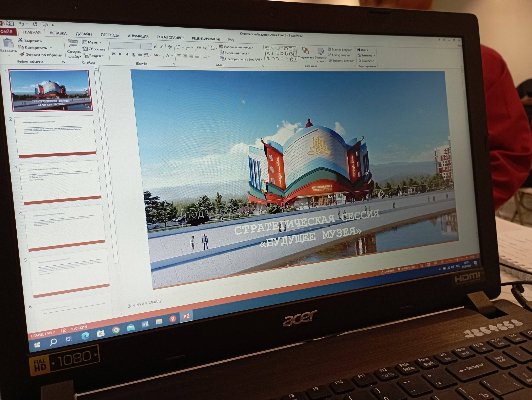This screenshot has height=400, width=532.
Task: Click the Format Painter brush icon
Action: (22, 55)
